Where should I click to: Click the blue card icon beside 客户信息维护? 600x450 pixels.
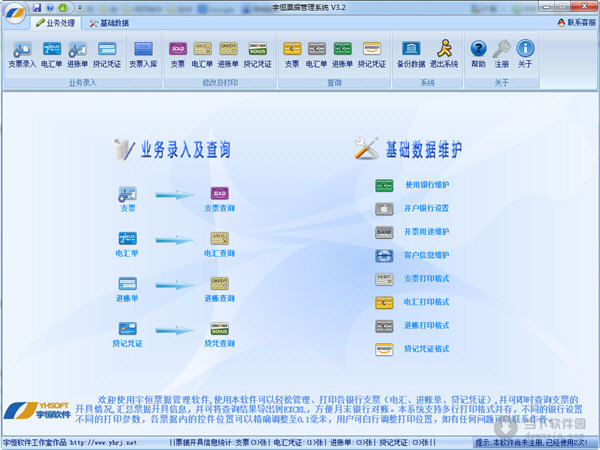point(384,256)
